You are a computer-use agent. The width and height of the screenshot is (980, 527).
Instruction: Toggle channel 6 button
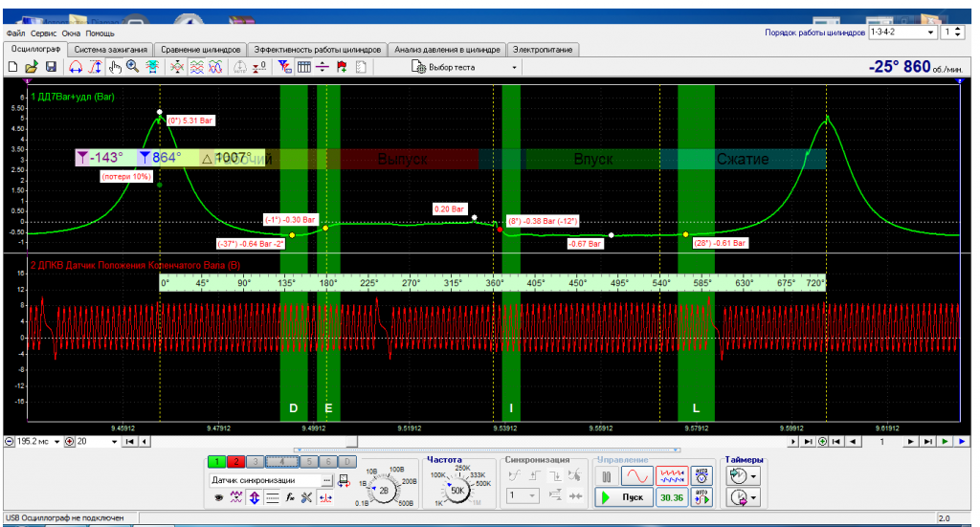tap(328, 462)
